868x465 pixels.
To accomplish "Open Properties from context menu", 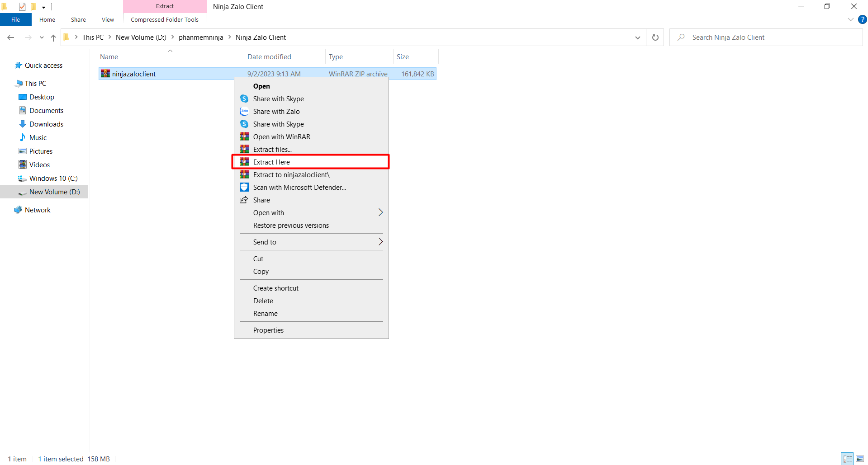I will 311,330.
